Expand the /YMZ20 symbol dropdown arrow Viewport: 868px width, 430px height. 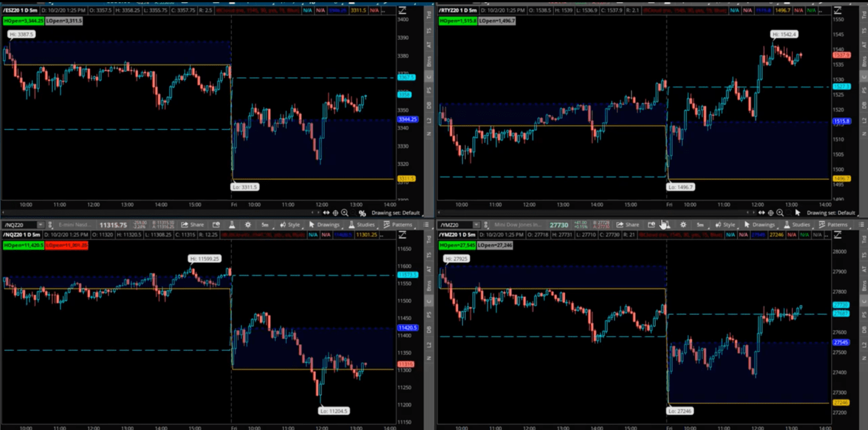tap(476, 225)
